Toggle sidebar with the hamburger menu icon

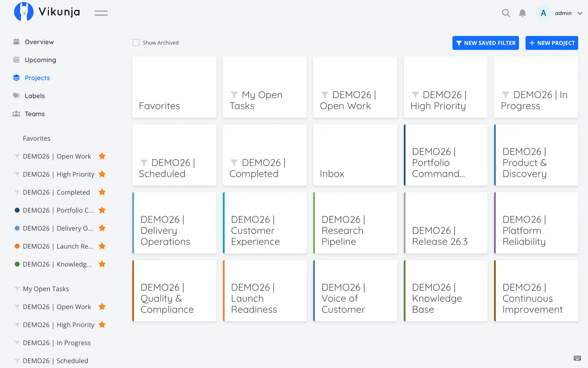[x=101, y=13]
